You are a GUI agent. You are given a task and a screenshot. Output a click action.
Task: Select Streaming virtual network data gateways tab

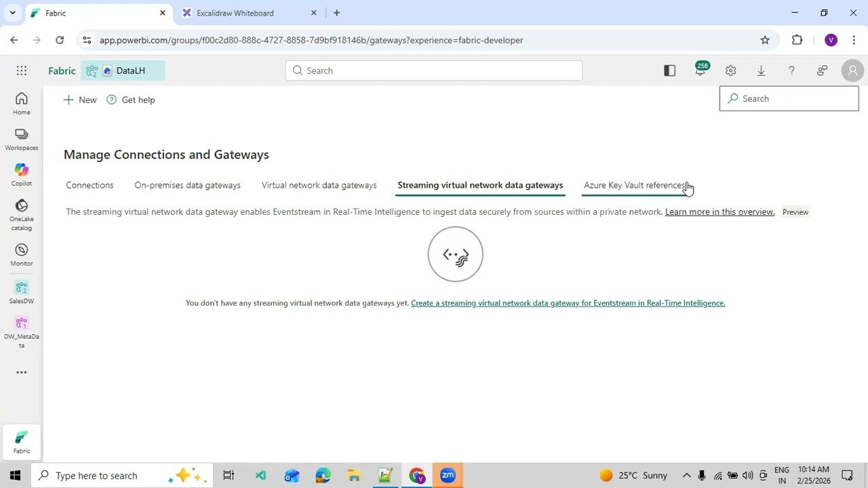tap(480, 185)
